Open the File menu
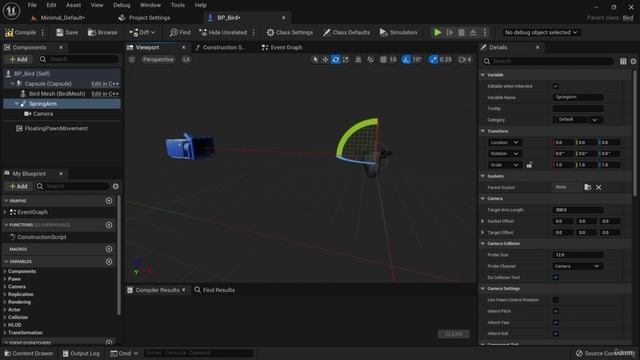 pyautogui.click(x=32, y=5)
